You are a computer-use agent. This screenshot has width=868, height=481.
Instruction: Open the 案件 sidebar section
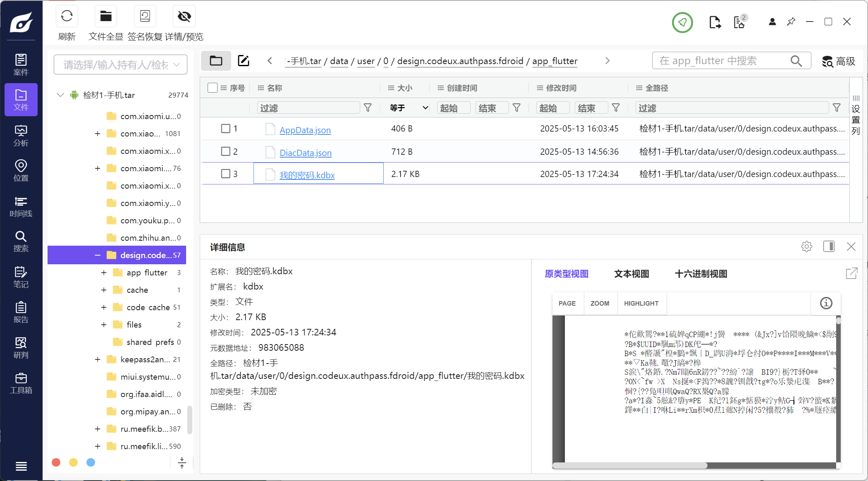click(x=21, y=65)
